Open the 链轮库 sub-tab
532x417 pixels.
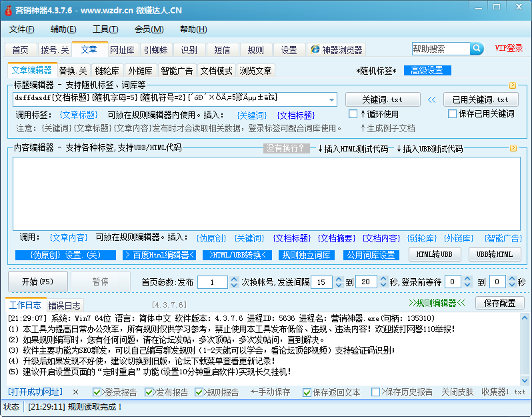(x=107, y=71)
